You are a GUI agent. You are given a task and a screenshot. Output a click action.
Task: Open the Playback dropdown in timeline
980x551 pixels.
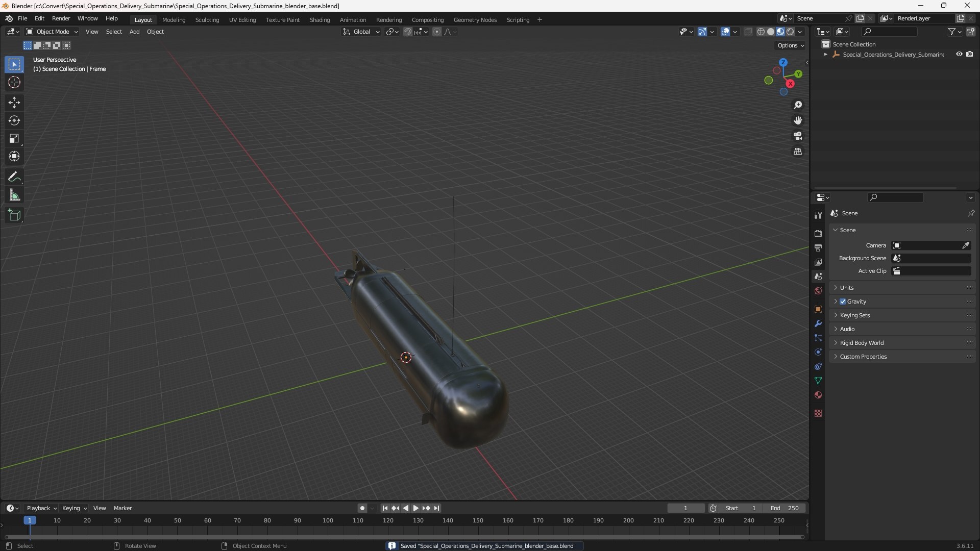point(41,508)
